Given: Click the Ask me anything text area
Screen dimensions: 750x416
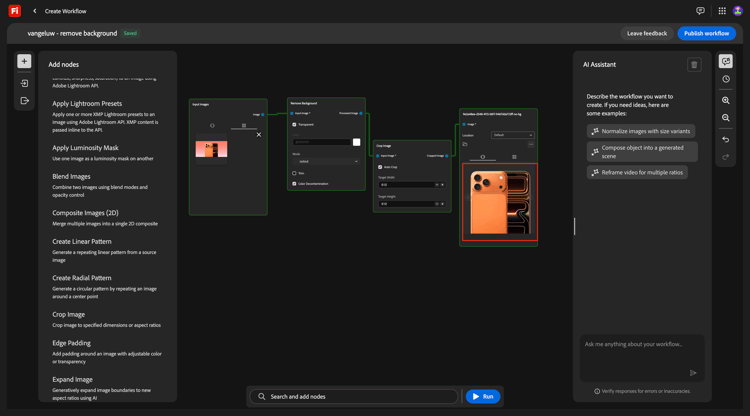Looking at the screenshot, I should [x=642, y=358].
